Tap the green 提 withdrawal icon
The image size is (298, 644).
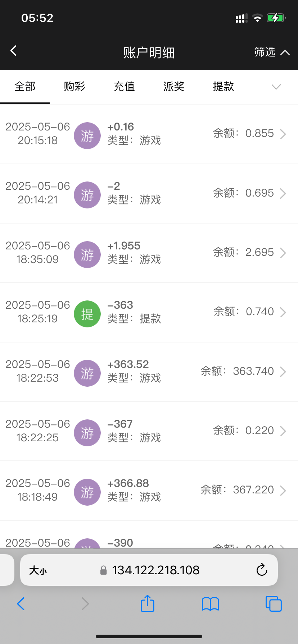click(x=87, y=314)
